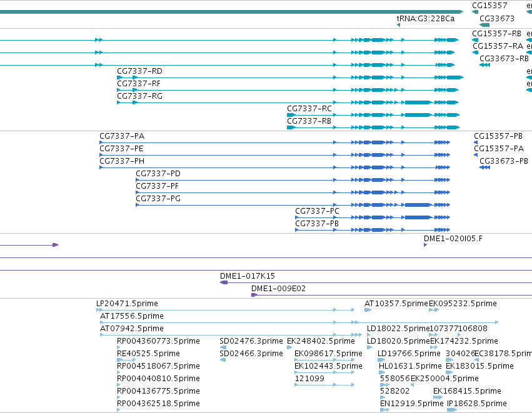Open the EK168415.5prime EST label
This screenshot has height=413, width=532.
point(467,391)
